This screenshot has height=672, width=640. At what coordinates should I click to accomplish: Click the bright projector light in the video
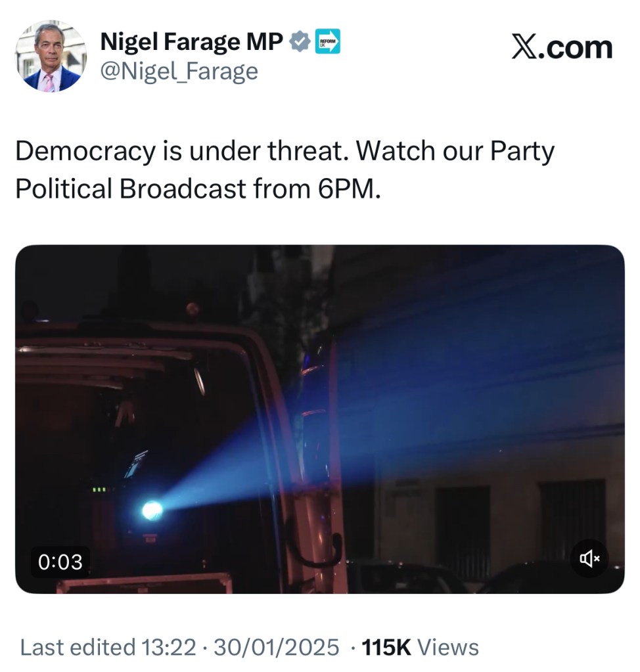point(152,509)
